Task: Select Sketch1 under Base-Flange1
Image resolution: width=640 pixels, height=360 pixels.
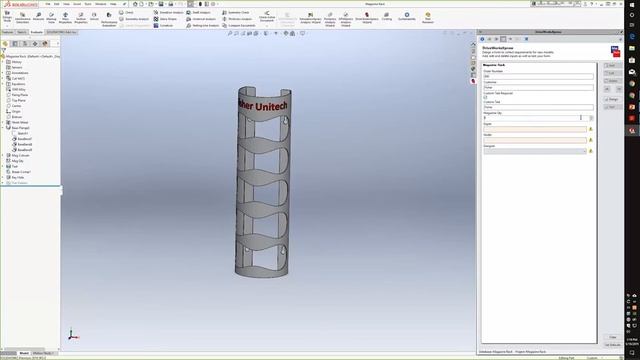Action: pos(23,133)
